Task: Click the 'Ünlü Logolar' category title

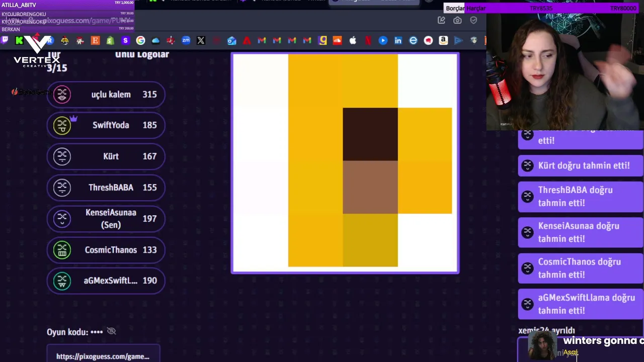Action: pyautogui.click(x=142, y=54)
